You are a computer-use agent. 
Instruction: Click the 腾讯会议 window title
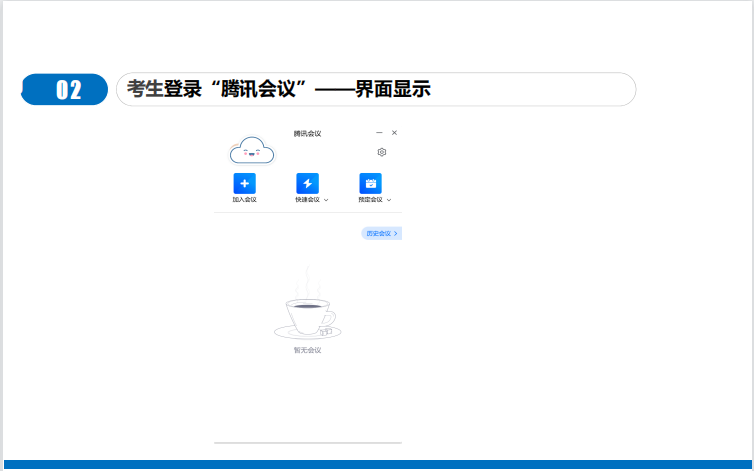[x=307, y=133]
